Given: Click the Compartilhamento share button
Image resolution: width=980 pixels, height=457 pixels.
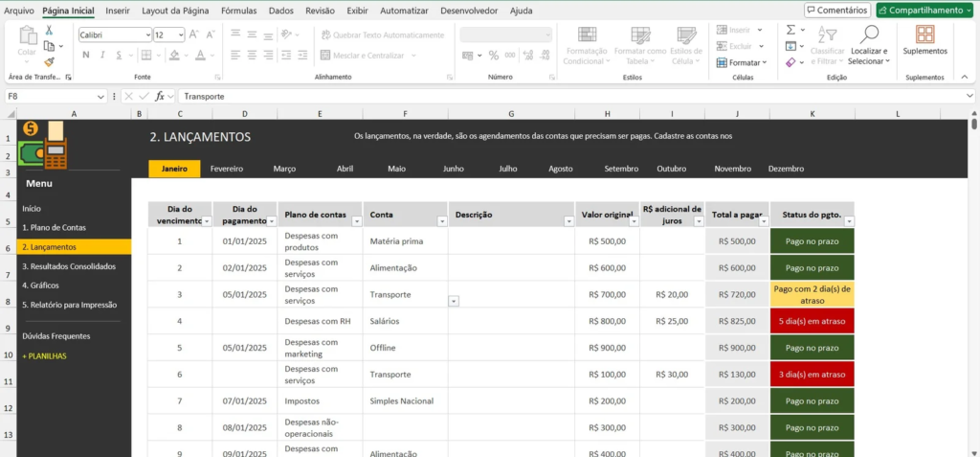Looking at the screenshot, I should (924, 11).
